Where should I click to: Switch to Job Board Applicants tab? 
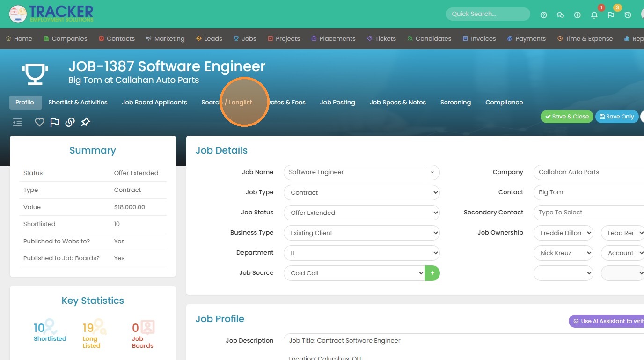[x=154, y=102]
